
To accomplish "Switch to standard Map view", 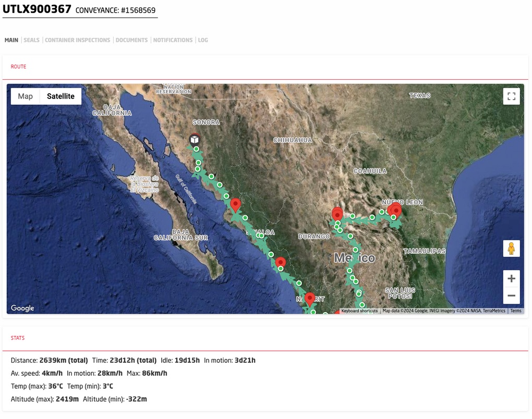I will 25,96.
